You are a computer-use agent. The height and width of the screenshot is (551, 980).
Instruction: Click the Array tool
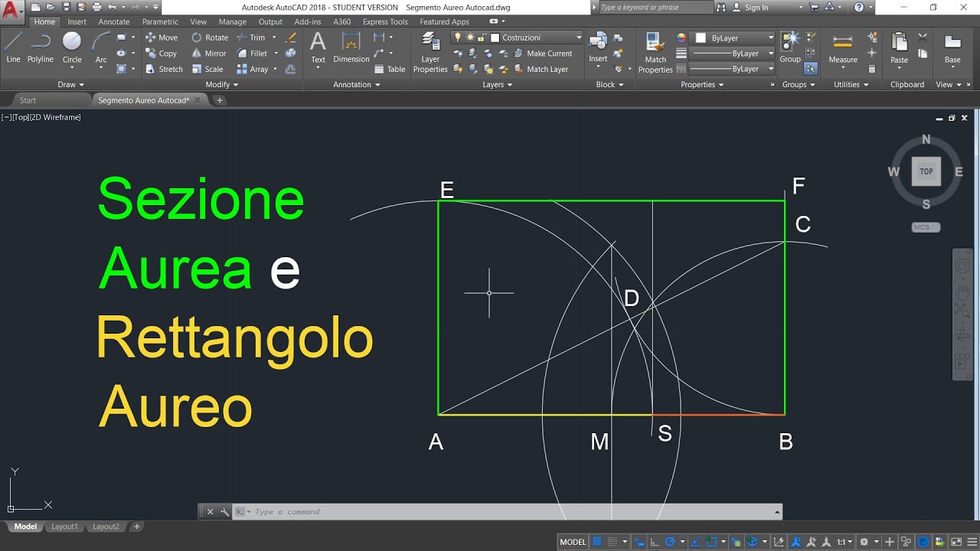(x=253, y=69)
